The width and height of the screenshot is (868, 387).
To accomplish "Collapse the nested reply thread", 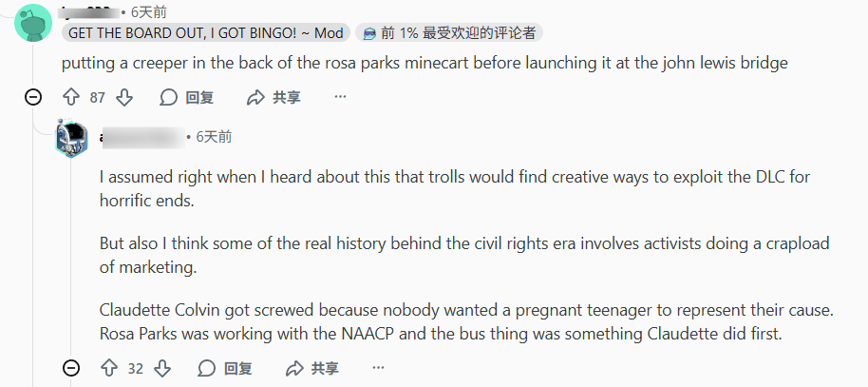I will (x=71, y=368).
